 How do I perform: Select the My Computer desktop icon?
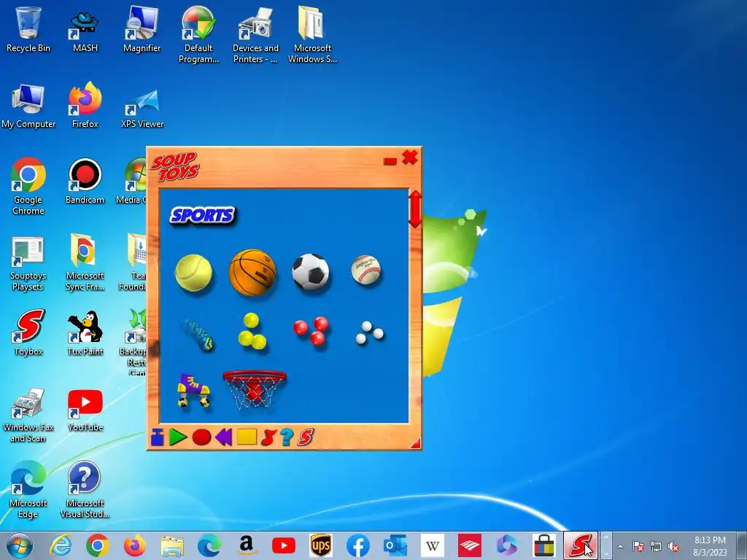[x=28, y=106]
